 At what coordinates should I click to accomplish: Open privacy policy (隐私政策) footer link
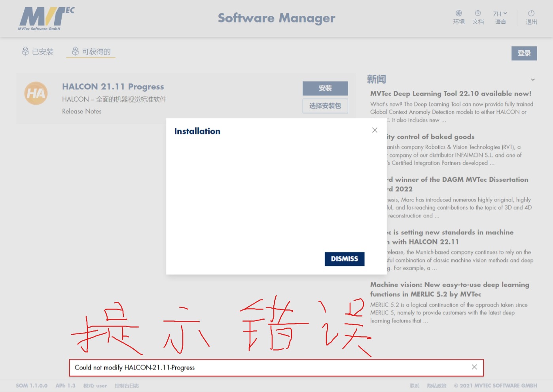click(436, 386)
